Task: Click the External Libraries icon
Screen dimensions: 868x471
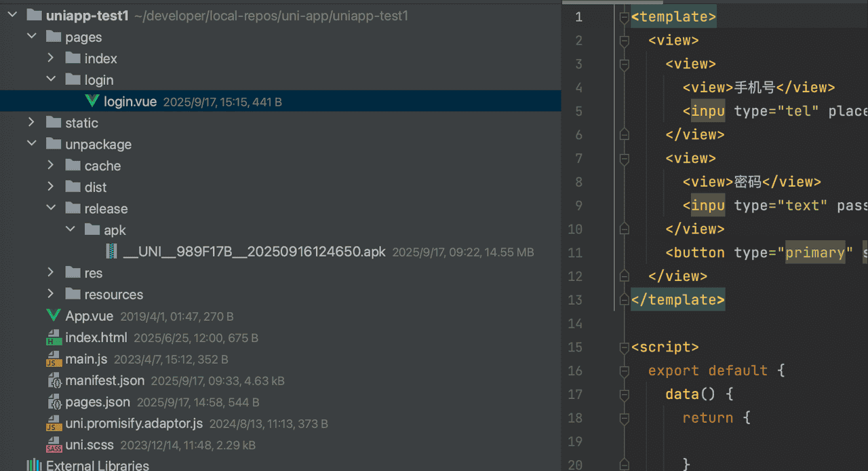Action: [x=34, y=466]
